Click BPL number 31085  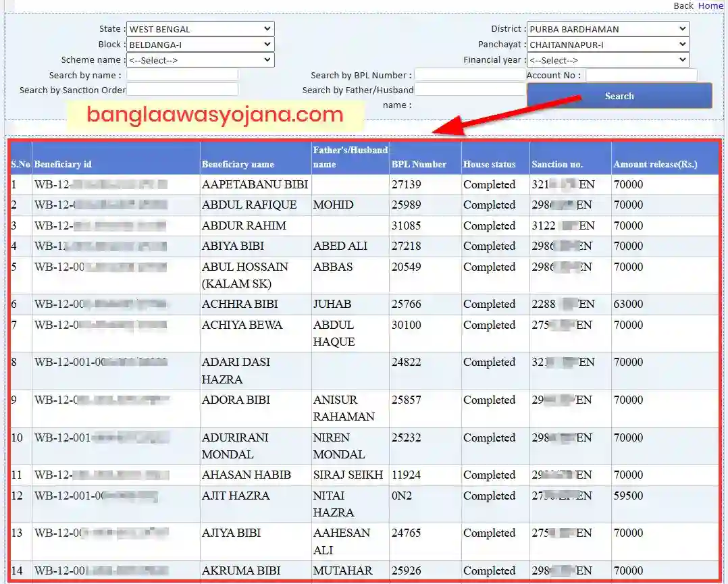point(407,225)
